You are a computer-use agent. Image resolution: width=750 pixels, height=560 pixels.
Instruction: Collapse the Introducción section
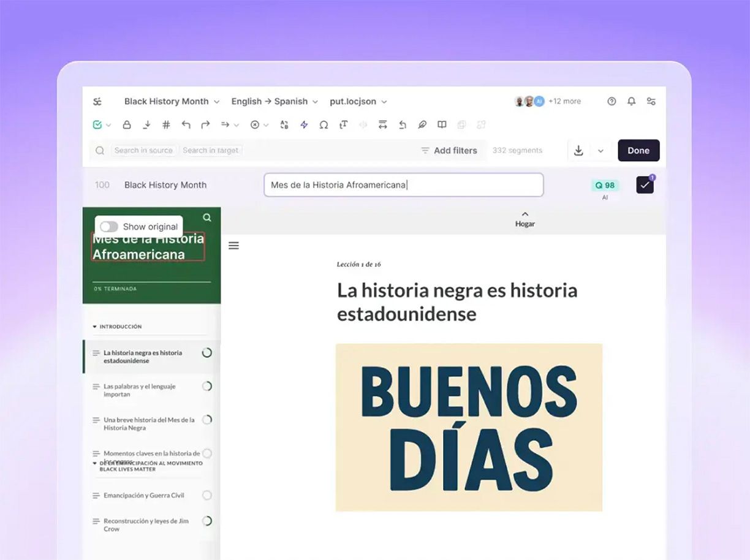[x=95, y=327]
